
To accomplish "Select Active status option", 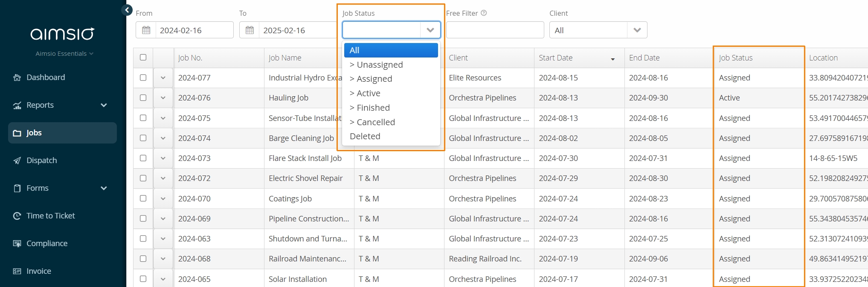I will 391,93.
